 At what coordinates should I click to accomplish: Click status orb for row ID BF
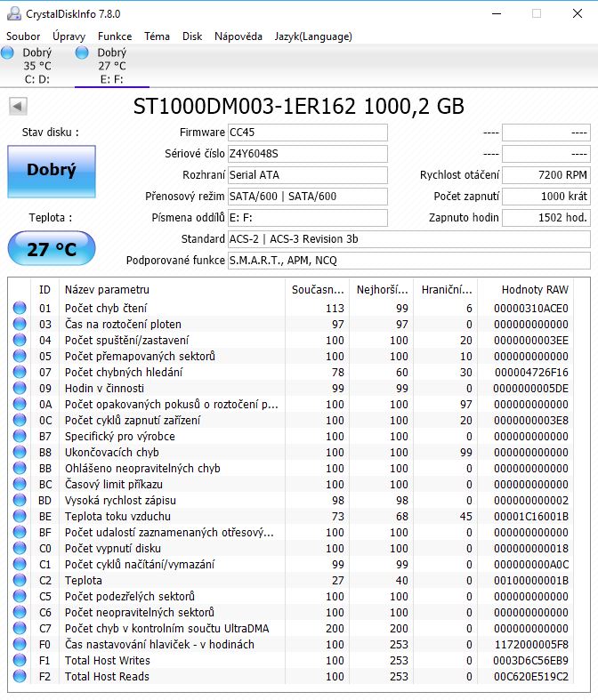[20, 532]
